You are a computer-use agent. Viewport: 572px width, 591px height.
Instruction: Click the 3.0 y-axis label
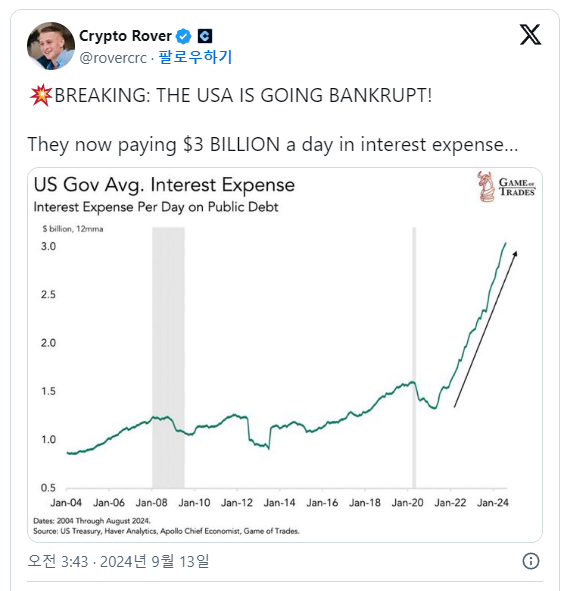pyautogui.click(x=48, y=246)
